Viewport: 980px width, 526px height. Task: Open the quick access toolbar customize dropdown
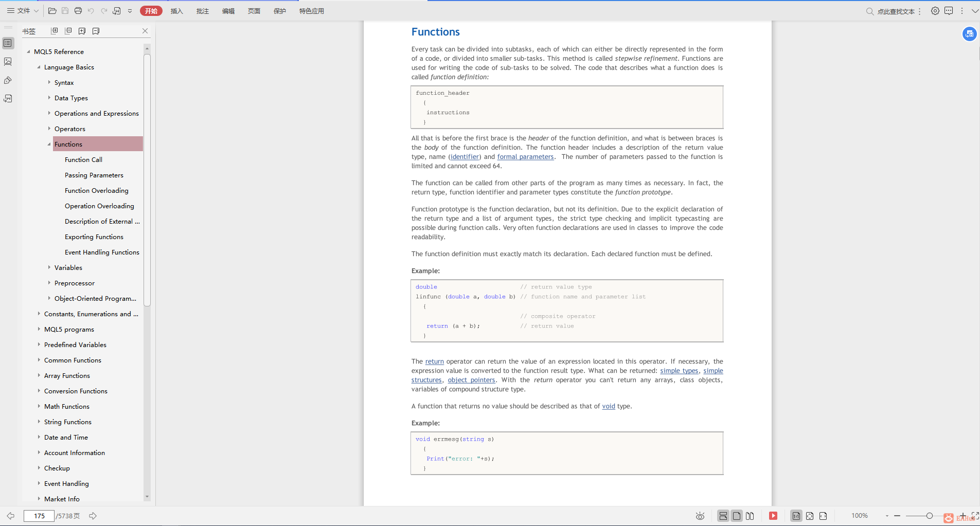[x=130, y=11]
